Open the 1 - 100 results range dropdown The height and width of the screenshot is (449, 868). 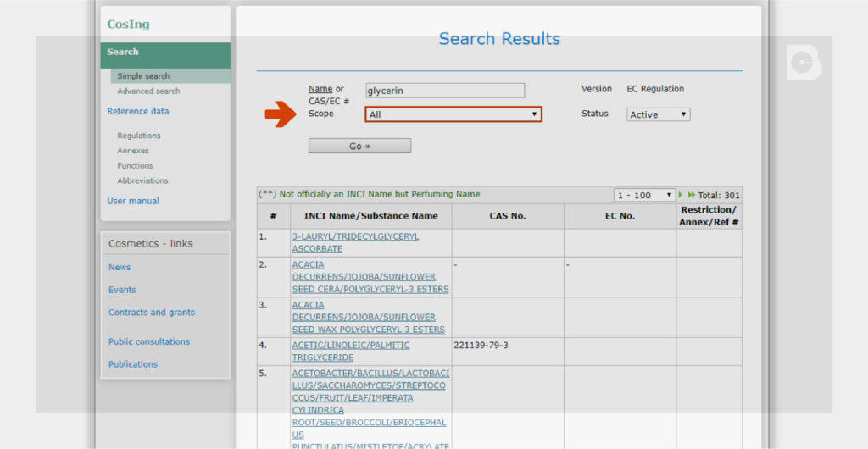[x=644, y=195]
